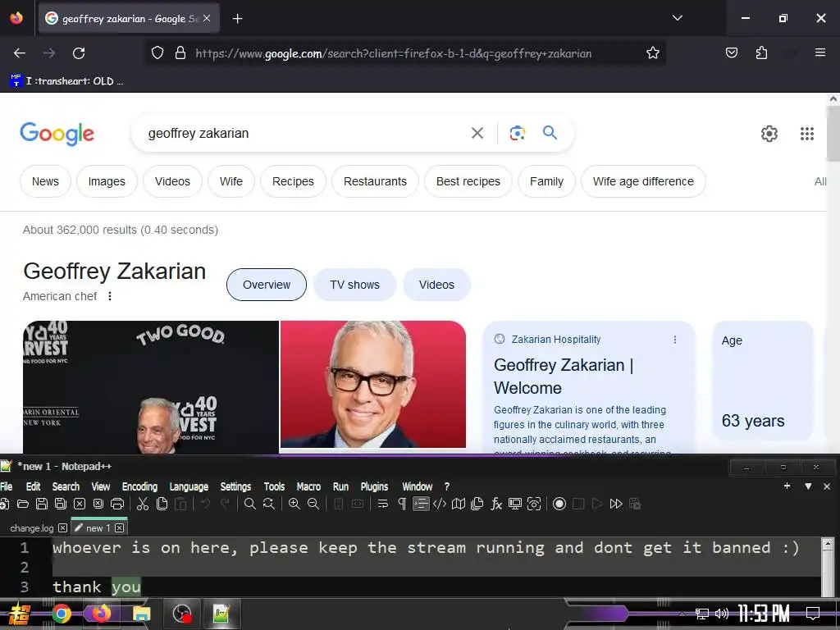The image size is (840, 630).
Task: Open more options next to American chef
Action: pyautogui.click(x=110, y=296)
